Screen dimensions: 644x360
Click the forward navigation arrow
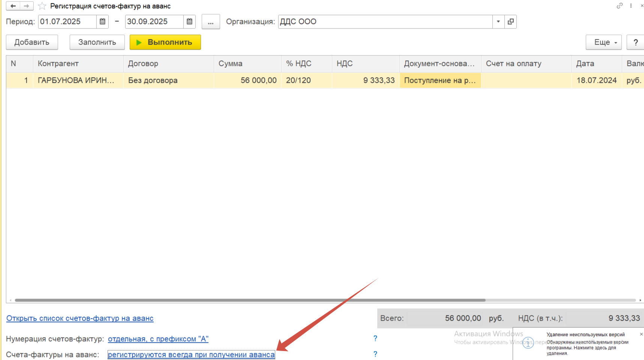26,6
